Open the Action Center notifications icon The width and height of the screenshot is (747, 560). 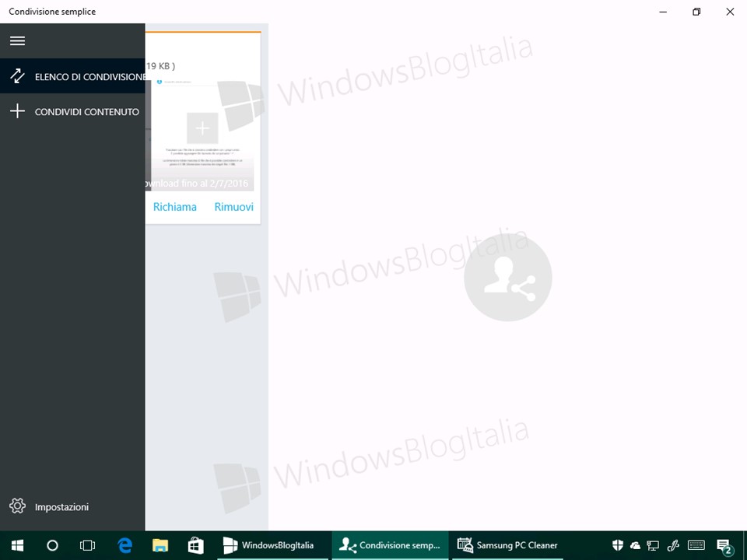point(724,547)
